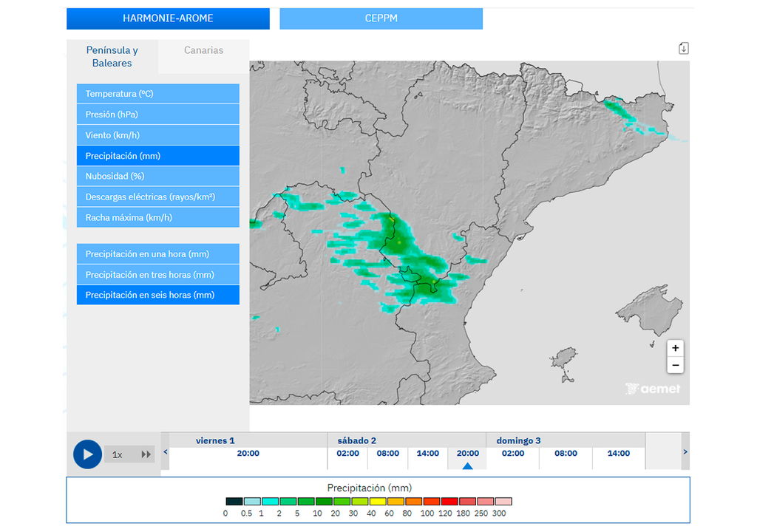757x532 pixels.
Task: Select the 1x playback speed
Action: pos(118,454)
